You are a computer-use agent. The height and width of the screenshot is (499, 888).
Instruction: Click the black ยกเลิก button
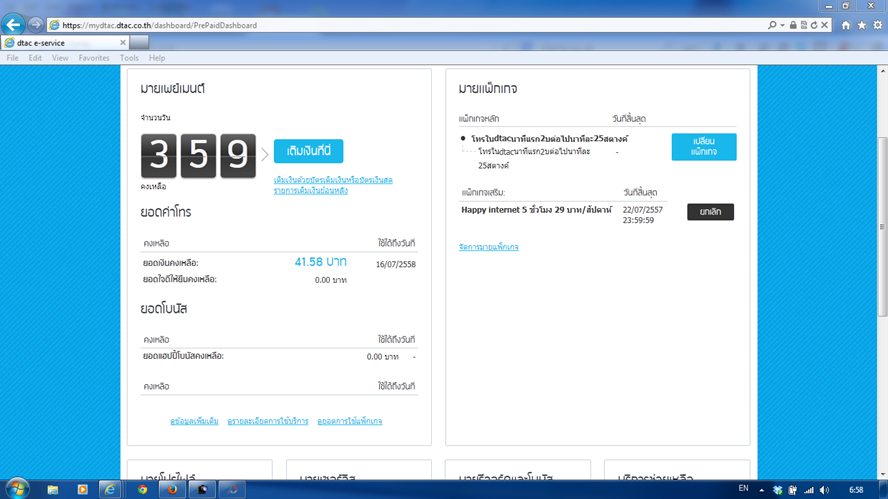(710, 212)
